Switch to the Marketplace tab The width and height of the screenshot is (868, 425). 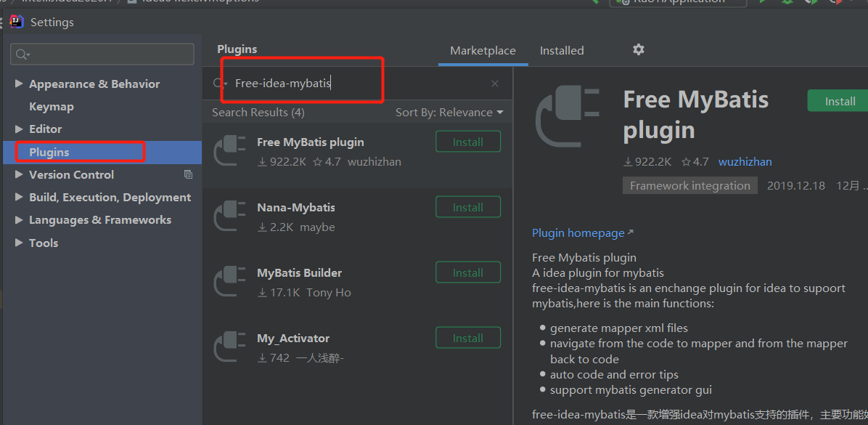pos(483,50)
